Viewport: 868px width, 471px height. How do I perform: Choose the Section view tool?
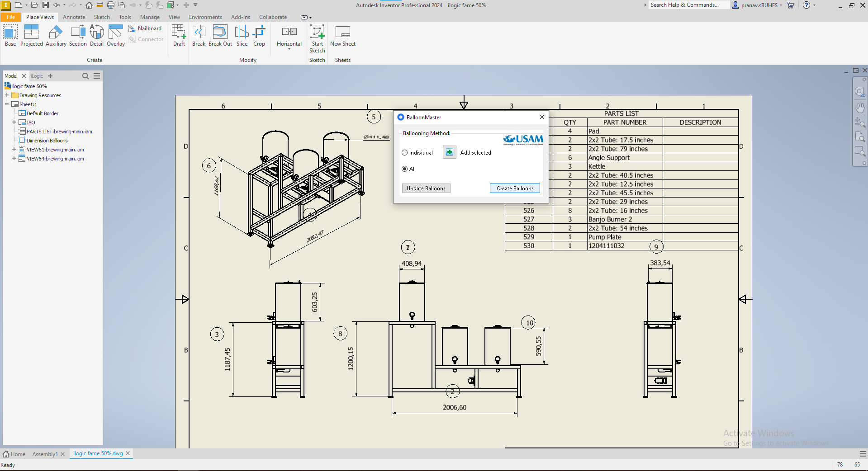click(78, 35)
